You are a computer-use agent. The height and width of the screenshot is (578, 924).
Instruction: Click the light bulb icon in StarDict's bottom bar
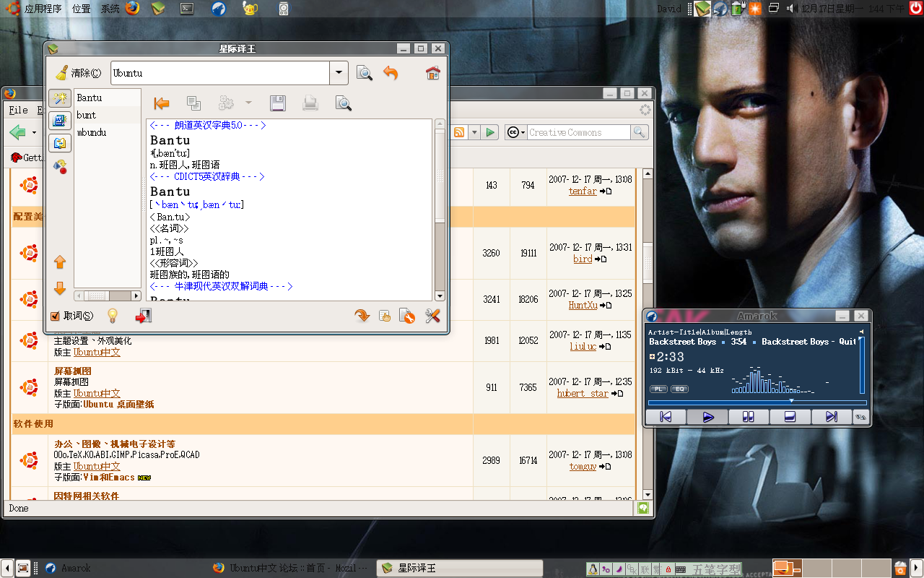112,316
